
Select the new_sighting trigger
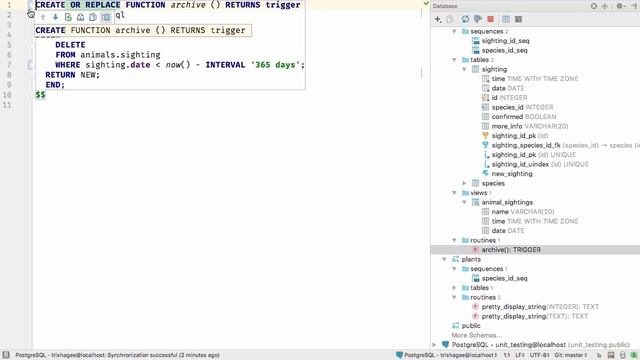coord(512,174)
